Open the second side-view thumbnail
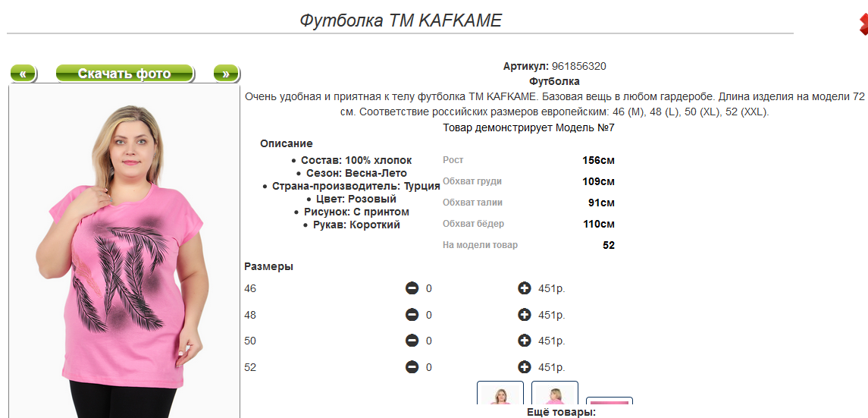868x418 pixels. pyautogui.click(x=555, y=394)
